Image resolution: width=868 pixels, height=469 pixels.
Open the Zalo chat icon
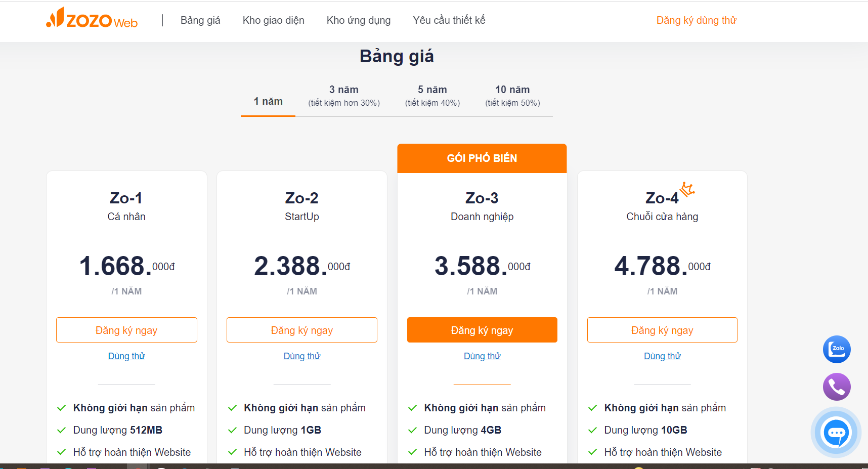pyautogui.click(x=837, y=349)
